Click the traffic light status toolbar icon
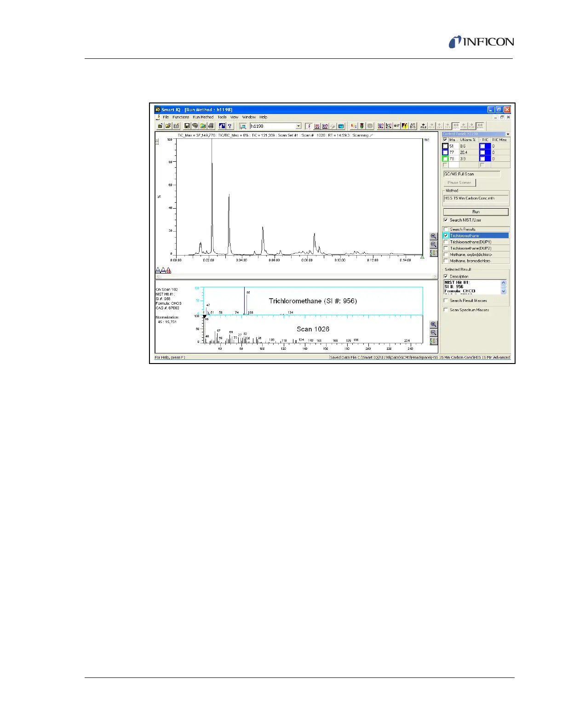562x728 pixels. 362,126
